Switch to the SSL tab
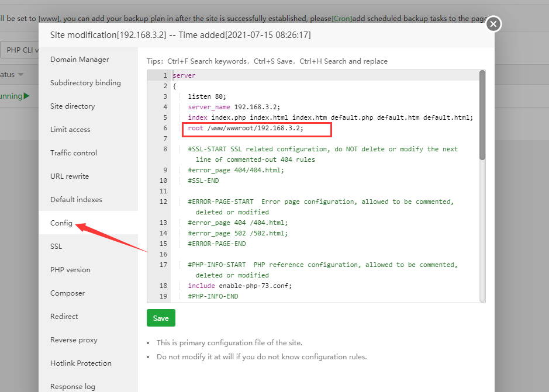The image size is (549, 392). point(56,247)
